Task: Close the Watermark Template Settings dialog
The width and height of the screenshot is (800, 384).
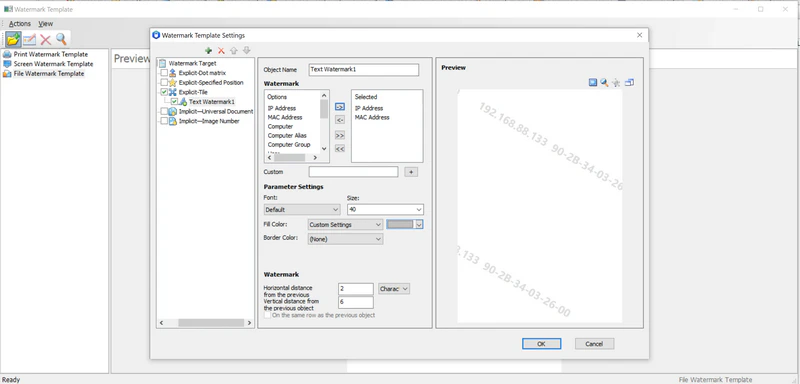Action: coord(639,35)
